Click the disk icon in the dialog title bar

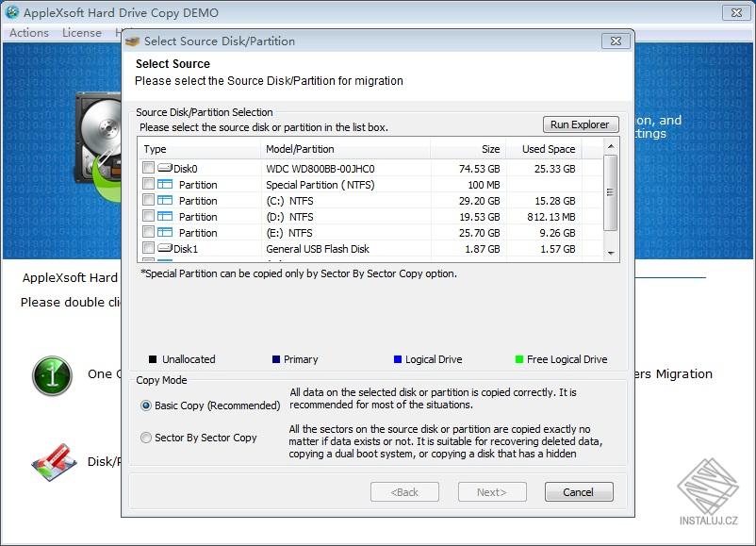[x=132, y=41]
